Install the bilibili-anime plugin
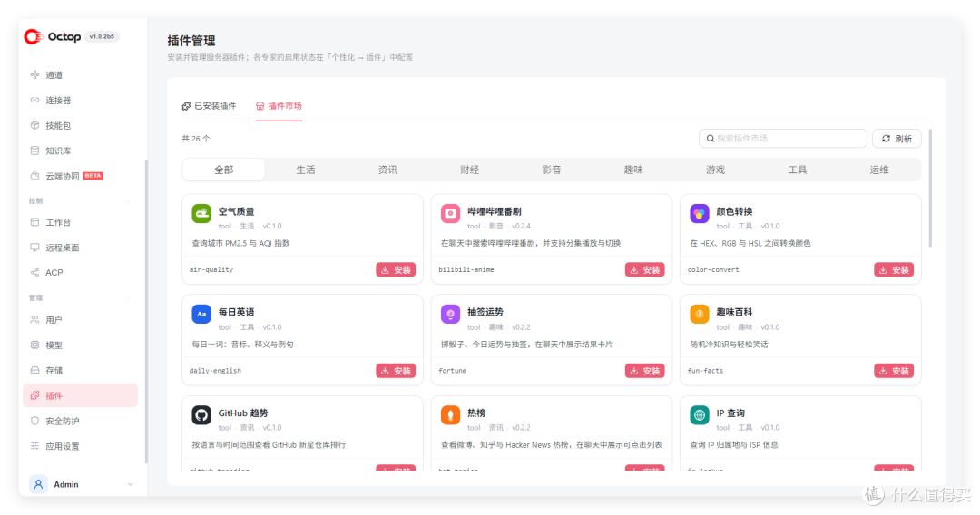 (644, 269)
